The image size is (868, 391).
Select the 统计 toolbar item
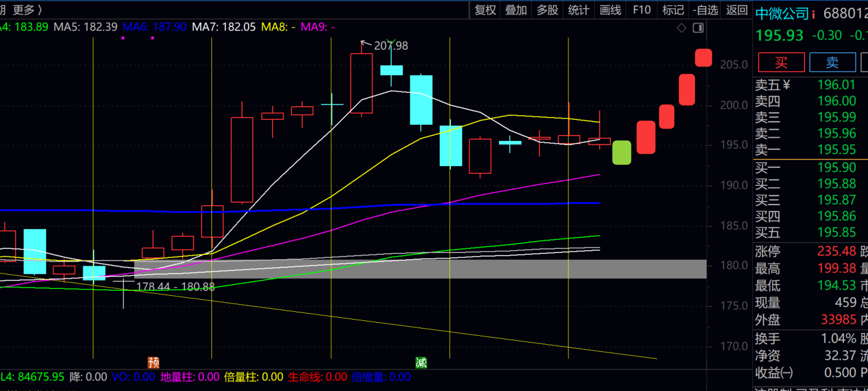click(x=579, y=10)
